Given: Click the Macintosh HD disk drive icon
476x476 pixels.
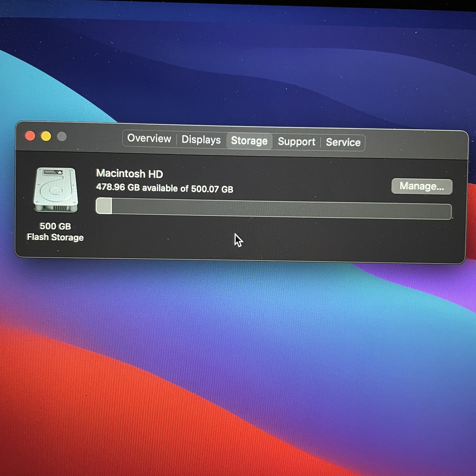Looking at the screenshot, I should pyautogui.click(x=56, y=190).
